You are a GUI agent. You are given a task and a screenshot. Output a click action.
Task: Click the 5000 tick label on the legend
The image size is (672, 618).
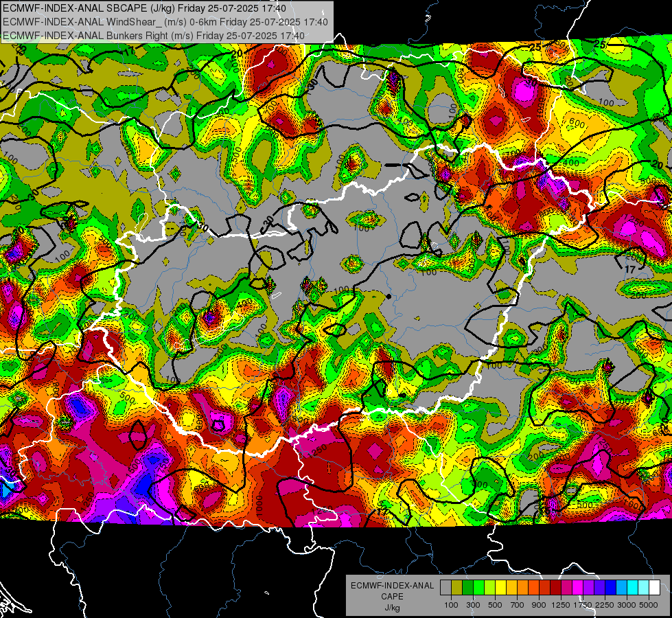tap(649, 605)
